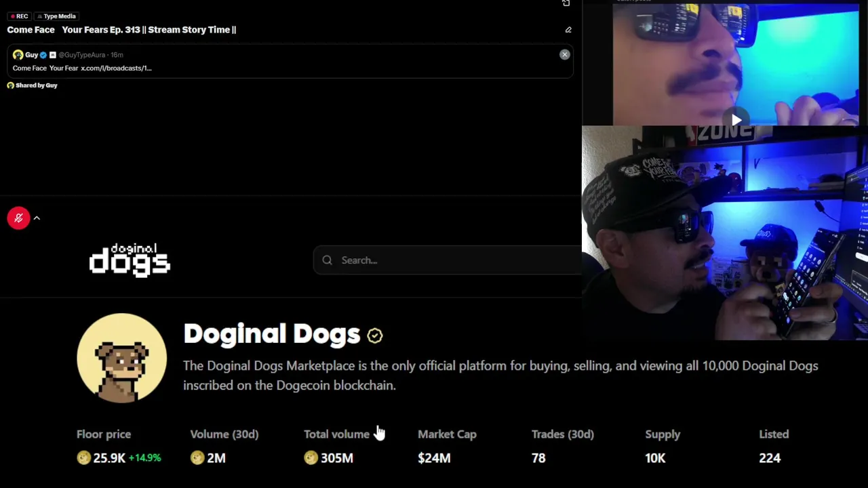The height and width of the screenshot is (488, 868).
Task: Click the Dogecoin icon beside 2M
Action: (x=197, y=458)
